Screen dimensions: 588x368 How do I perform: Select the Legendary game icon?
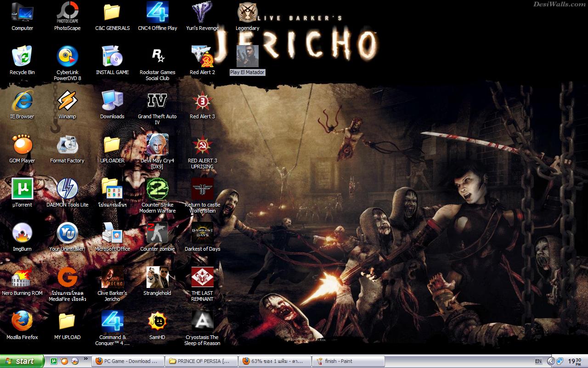pyautogui.click(x=247, y=12)
